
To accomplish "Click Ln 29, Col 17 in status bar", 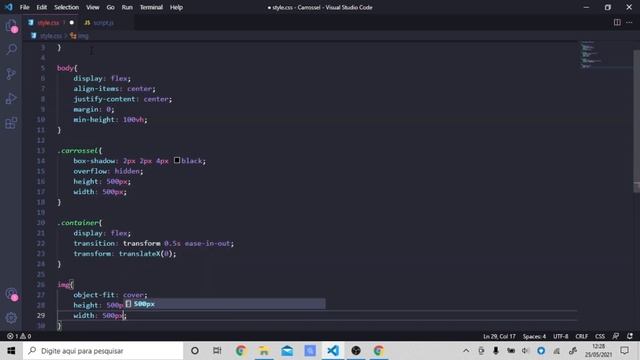I will (x=499, y=336).
